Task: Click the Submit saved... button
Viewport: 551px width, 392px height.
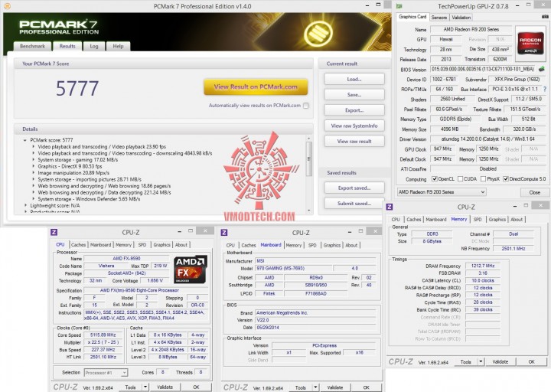Action: pyautogui.click(x=354, y=203)
